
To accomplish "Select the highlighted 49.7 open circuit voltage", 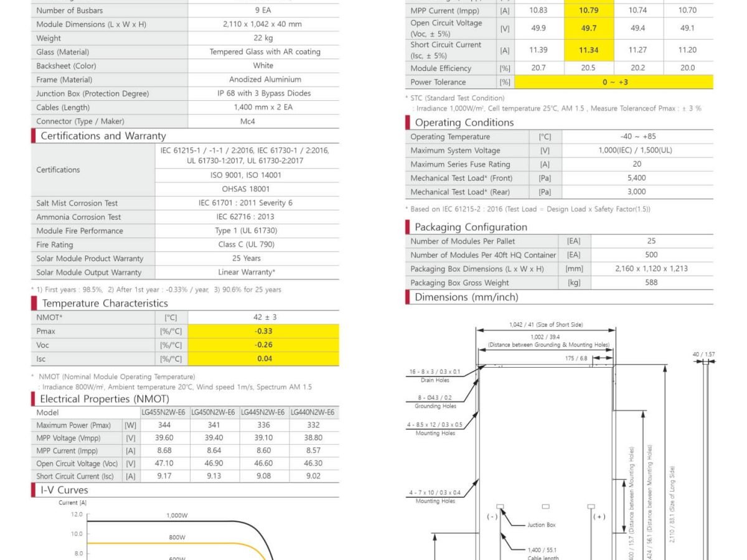I will (x=588, y=28).
